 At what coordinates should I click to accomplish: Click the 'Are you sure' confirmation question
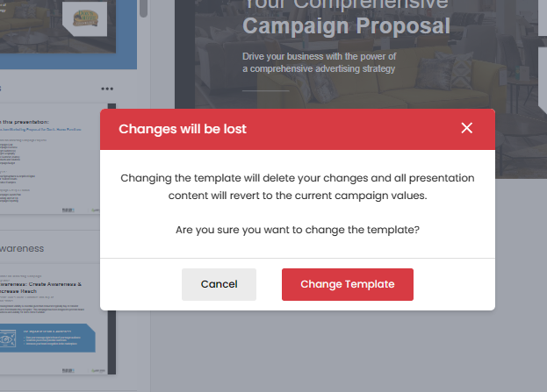297,231
